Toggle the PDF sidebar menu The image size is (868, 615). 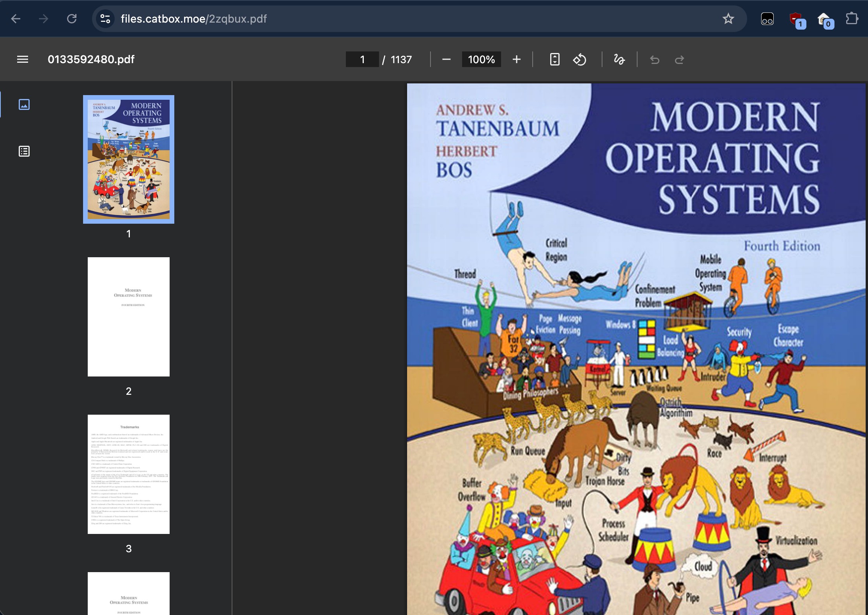[x=23, y=59]
